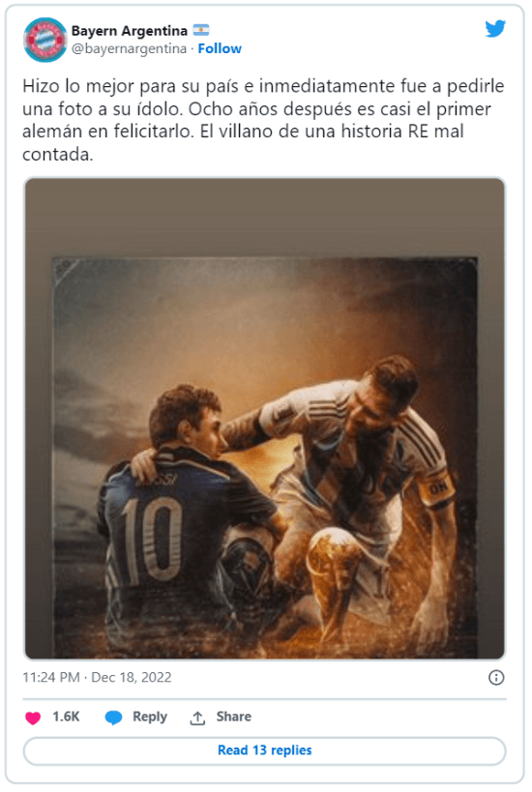Click the 1.6K likes count
The width and height of the screenshot is (532, 792).
tap(66, 717)
